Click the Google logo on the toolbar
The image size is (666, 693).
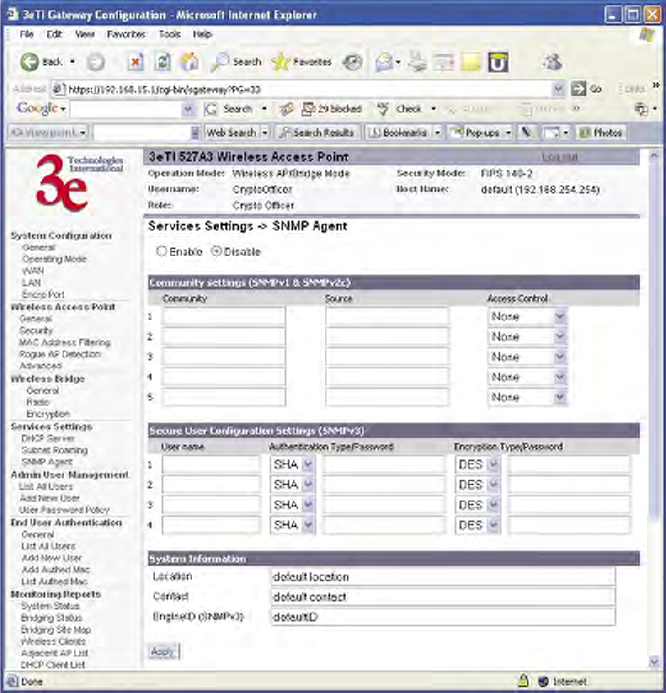point(37,108)
